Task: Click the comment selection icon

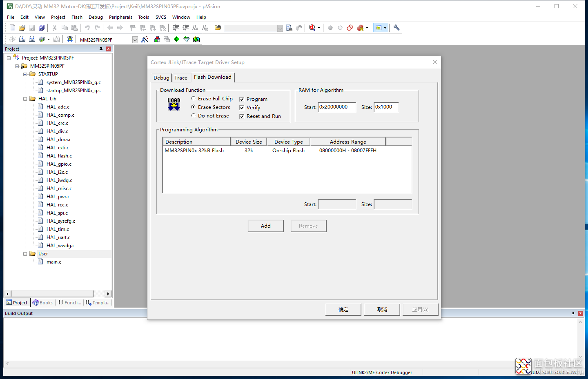Action: [195, 28]
